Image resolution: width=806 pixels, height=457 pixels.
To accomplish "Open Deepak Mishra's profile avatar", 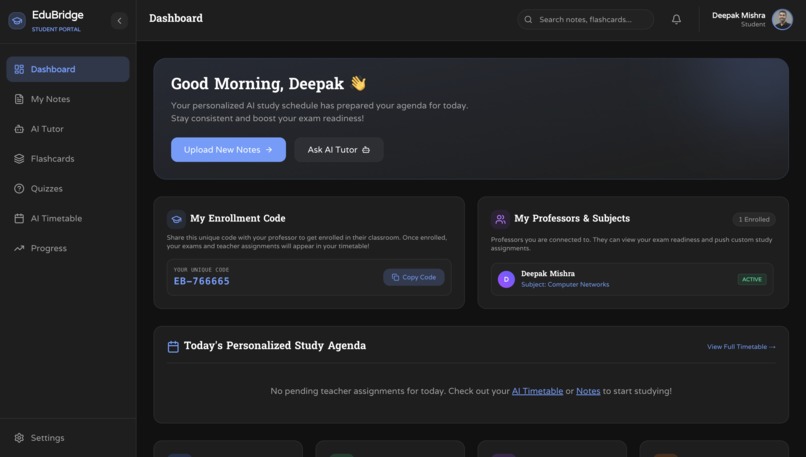I will [782, 20].
